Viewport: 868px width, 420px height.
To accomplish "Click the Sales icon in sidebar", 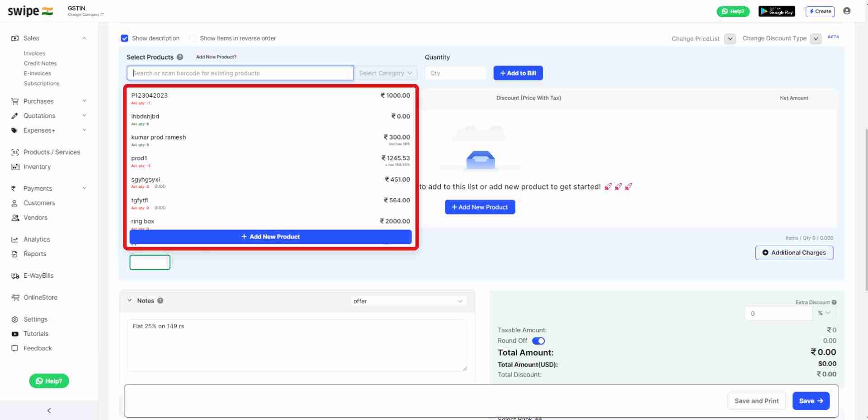I will (15, 38).
